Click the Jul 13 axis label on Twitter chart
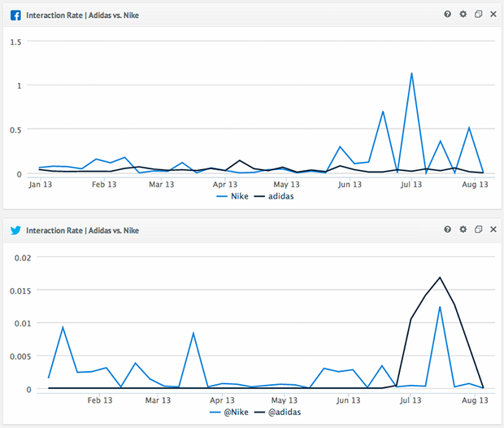 (x=411, y=400)
